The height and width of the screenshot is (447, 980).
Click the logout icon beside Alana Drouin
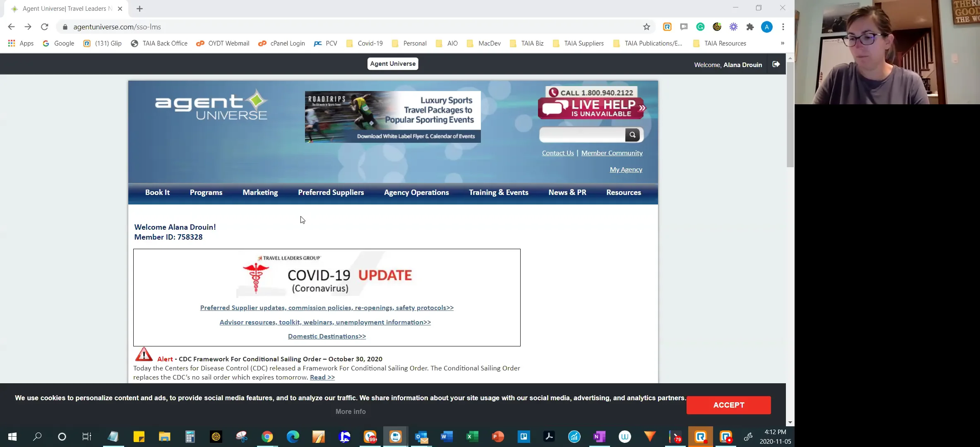pos(776,64)
